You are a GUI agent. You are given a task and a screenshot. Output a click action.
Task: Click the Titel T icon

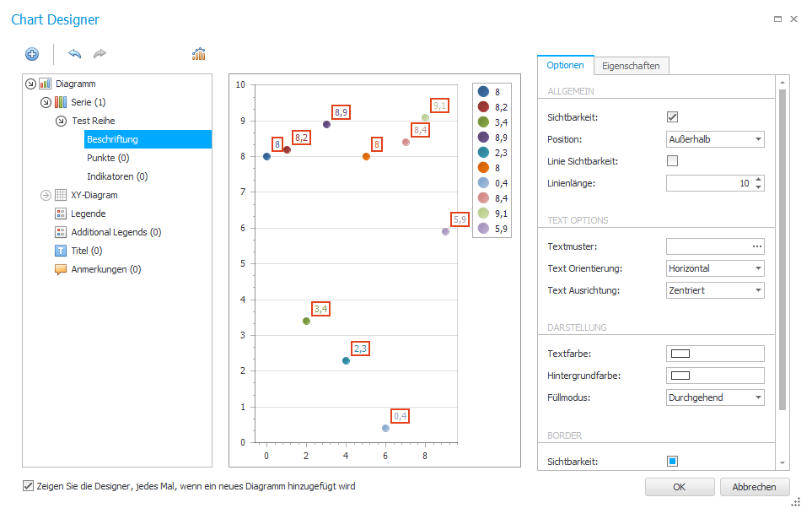[x=61, y=251]
